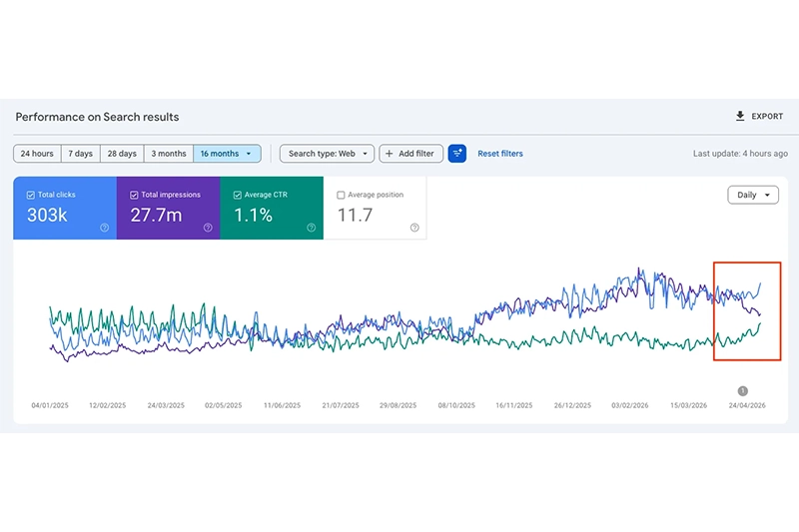Click the 04/01/2025 axis date label
The height and width of the screenshot is (532, 799).
(50, 406)
